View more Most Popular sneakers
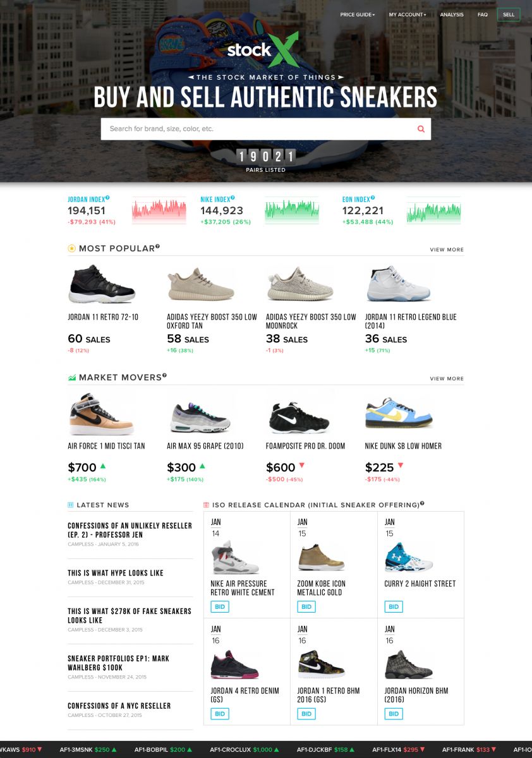Image resolution: width=532 pixels, height=758 pixels. [447, 250]
